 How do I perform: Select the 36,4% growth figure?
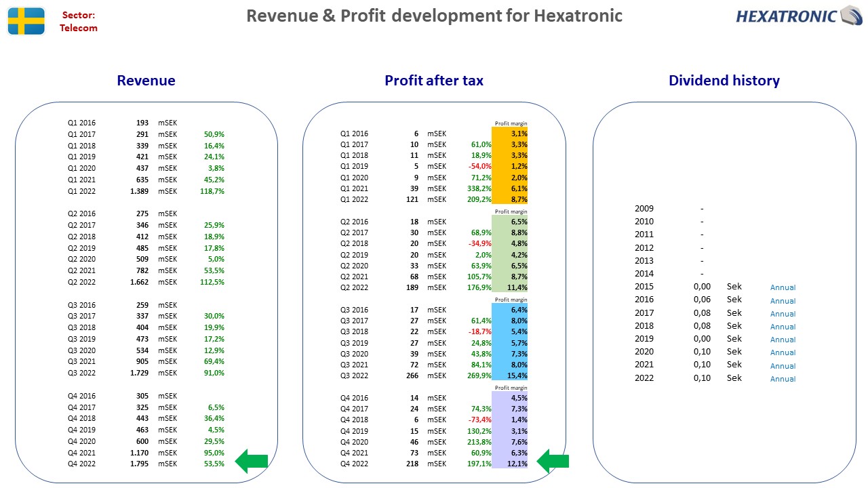pos(214,418)
